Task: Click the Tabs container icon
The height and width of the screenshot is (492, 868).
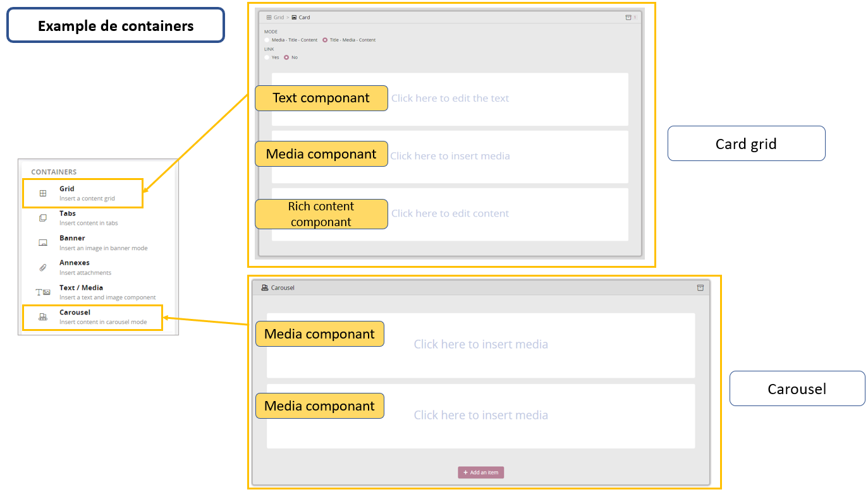Action: point(42,217)
